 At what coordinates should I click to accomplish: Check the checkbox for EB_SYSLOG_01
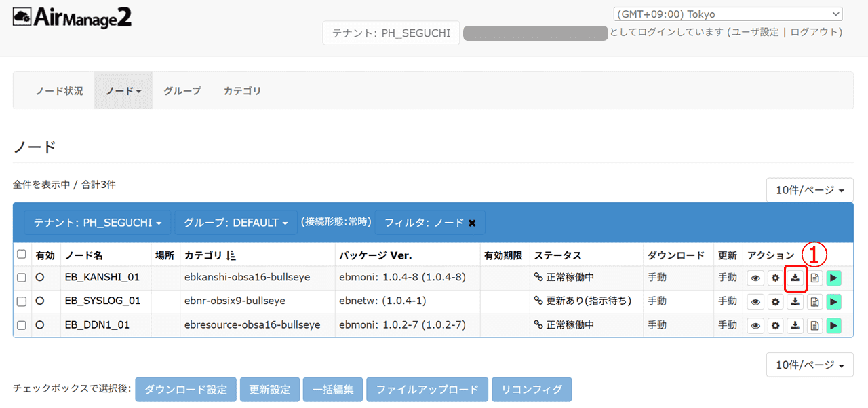(x=22, y=301)
